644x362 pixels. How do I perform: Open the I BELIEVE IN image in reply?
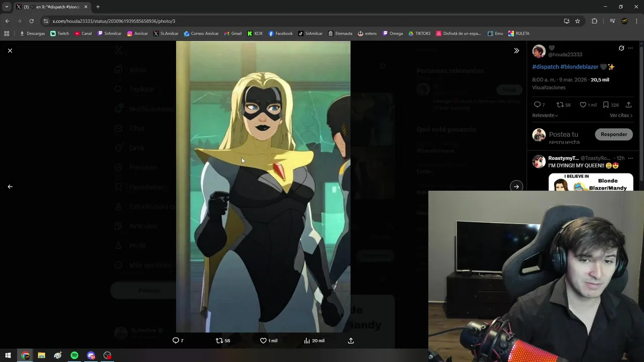pyautogui.click(x=591, y=183)
